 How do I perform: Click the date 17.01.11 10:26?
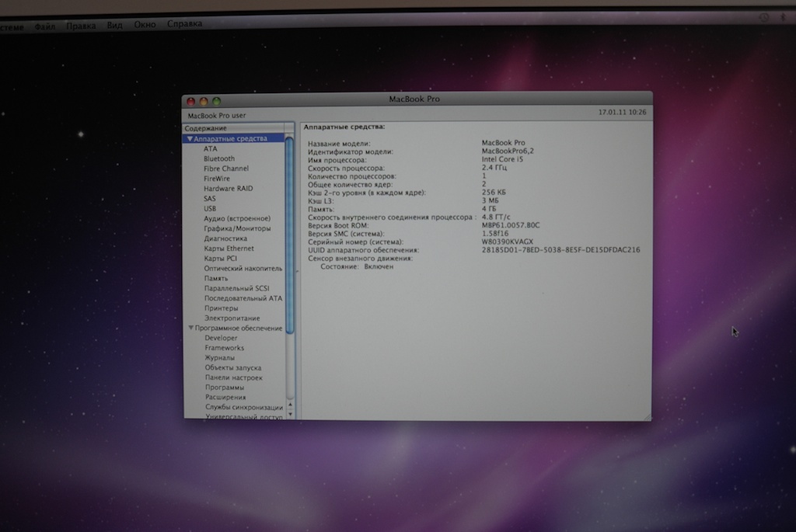tap(622, 112)
